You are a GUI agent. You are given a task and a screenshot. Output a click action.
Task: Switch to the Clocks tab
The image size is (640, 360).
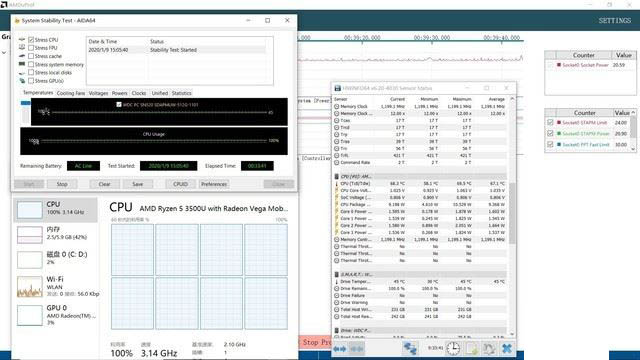pos(139,93)
